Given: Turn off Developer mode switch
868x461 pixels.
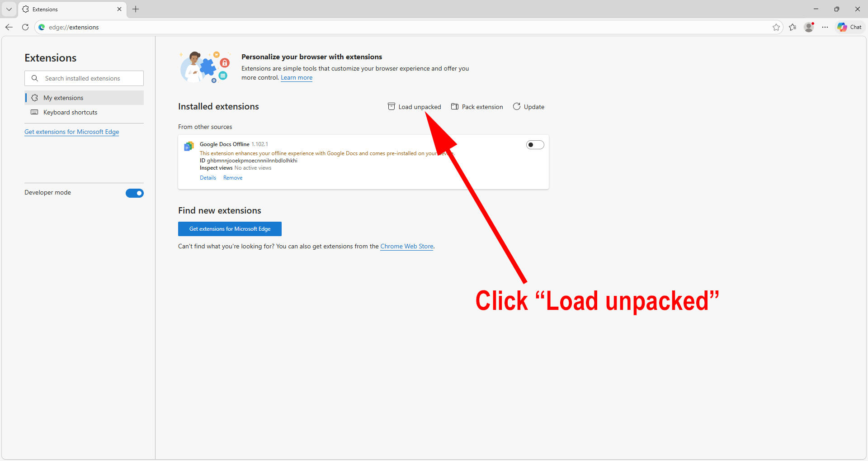Looking at the screenshot, I should pos(134,193).
